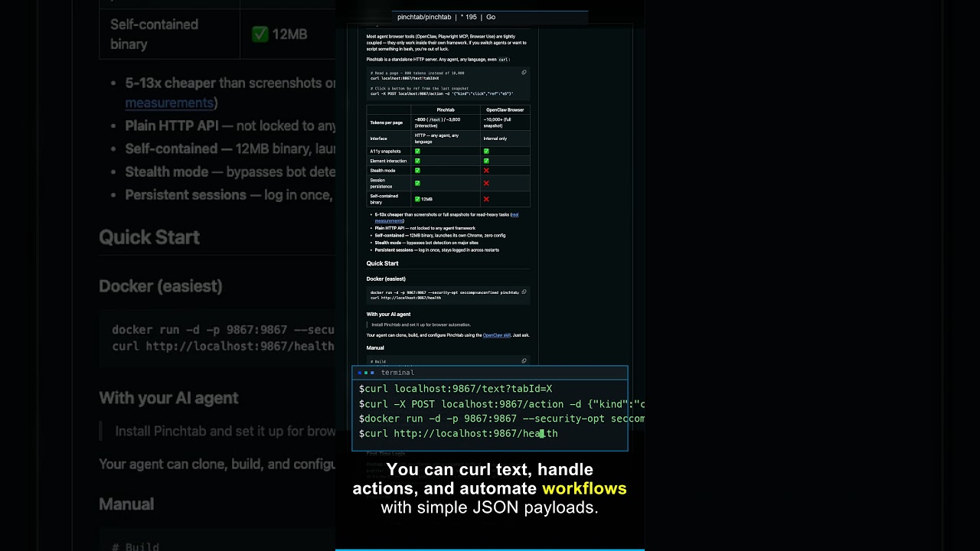Click Pinchtab's green check for A11y snapshots
Image resolution: width=980 pixels, height=551 pixels.
point(417,151)
